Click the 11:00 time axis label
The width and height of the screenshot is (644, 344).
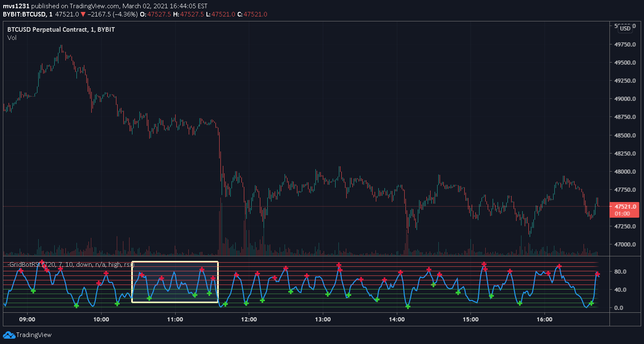pos(175,319)
